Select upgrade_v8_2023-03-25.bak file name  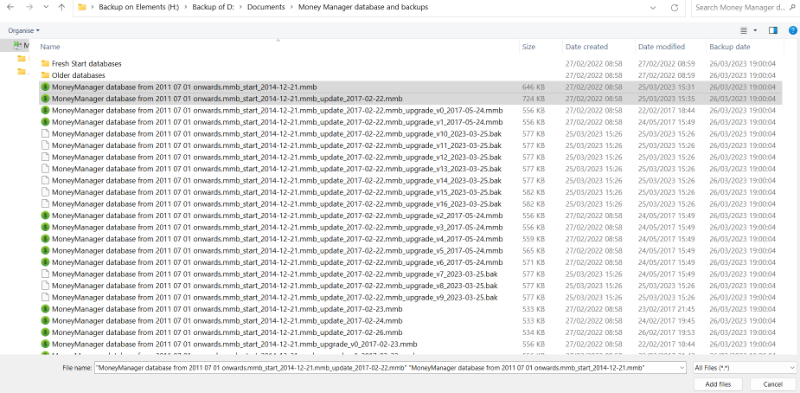tap(274, 285)
